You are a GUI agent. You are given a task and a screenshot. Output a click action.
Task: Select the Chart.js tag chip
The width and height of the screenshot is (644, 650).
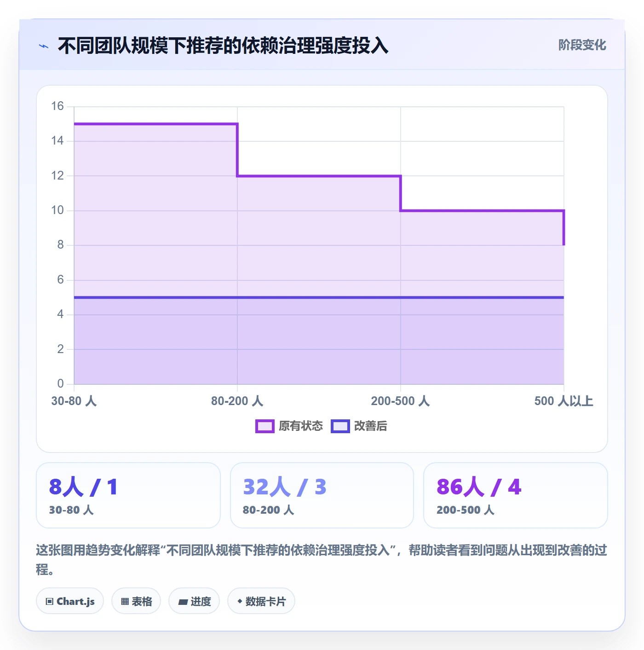click(x=70, y=601)
